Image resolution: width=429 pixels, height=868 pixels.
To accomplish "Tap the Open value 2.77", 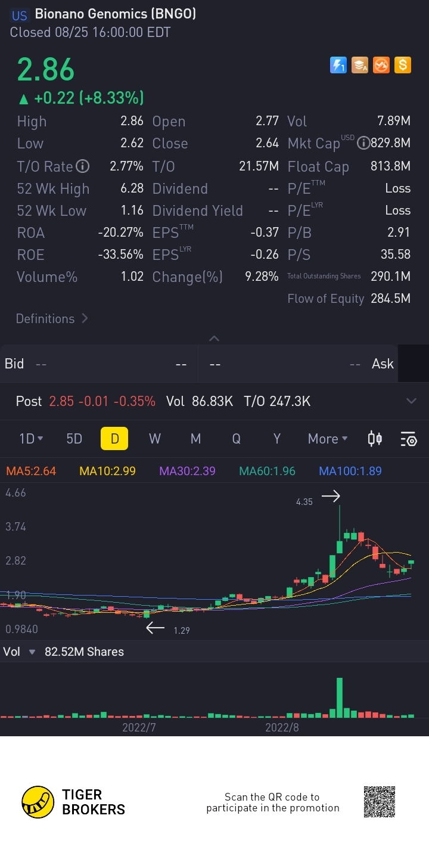I will point(268,121).
